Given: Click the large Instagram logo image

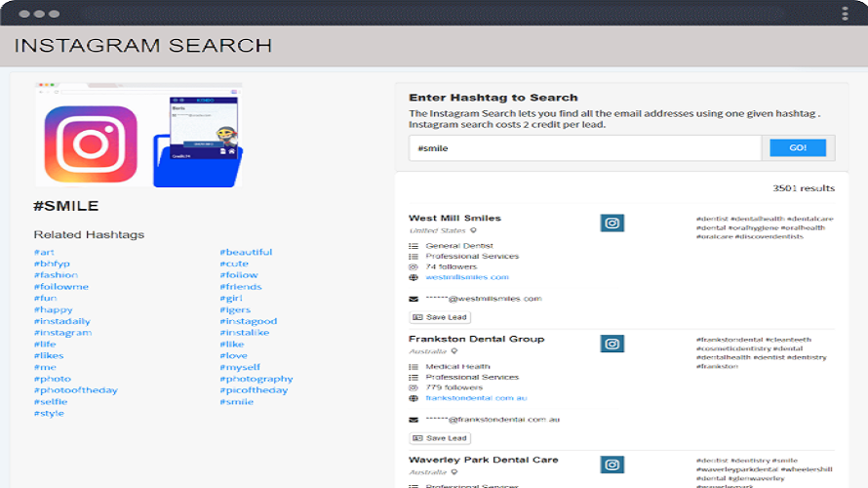Looking at the screenshot, I should tap(91, 144).
